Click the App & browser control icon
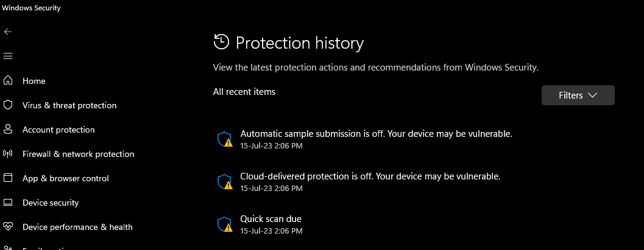This screenshot has width=644, height=250. point(8,178)
